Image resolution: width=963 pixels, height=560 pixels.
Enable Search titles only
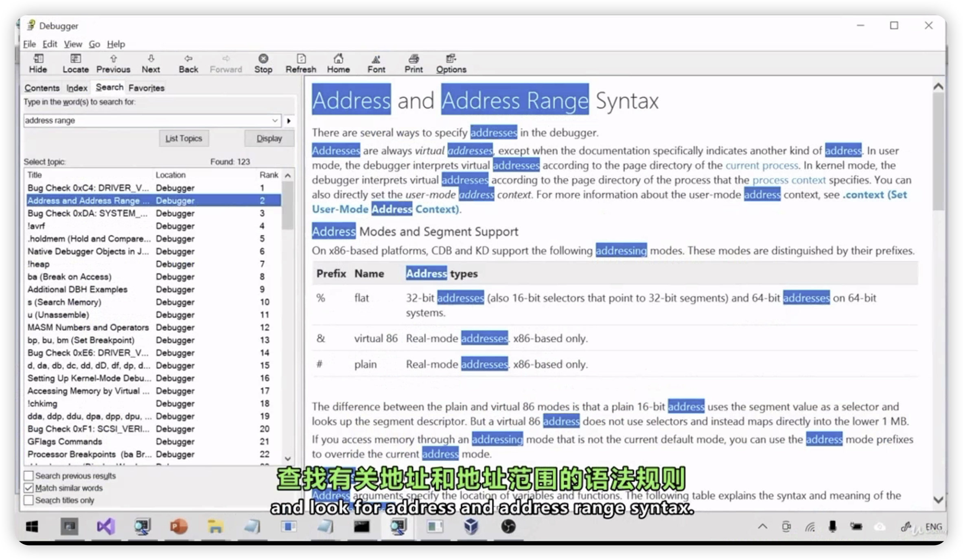pyautogui.click(x=28, y=500)
